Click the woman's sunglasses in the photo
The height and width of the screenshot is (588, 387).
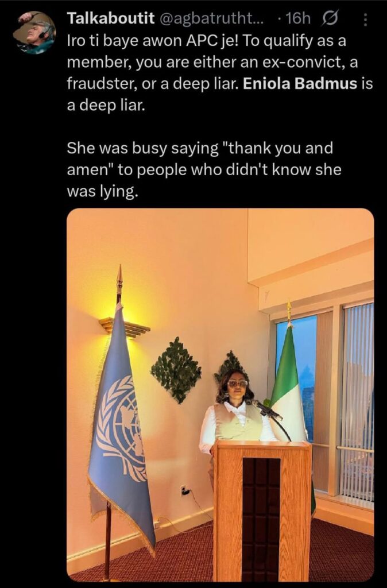coord(238,383)
